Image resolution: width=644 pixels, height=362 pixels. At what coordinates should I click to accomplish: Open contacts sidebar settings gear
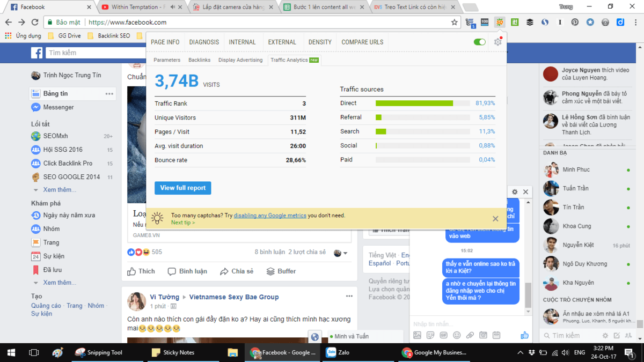click(x=605, y=336)
